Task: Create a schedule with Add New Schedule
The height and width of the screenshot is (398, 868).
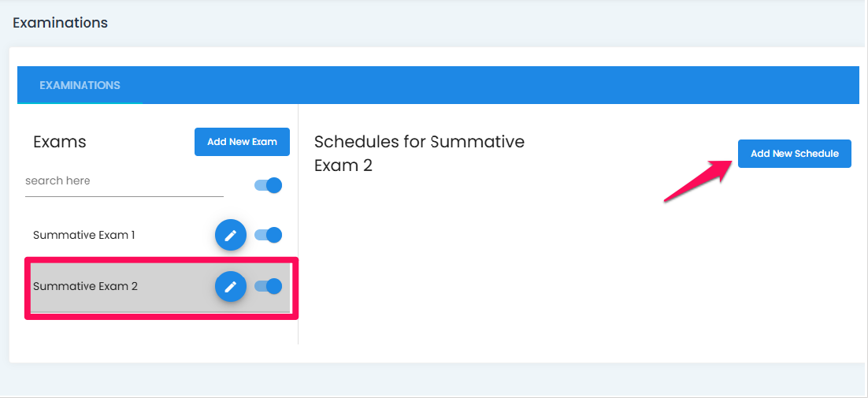Action: [795, 154]
